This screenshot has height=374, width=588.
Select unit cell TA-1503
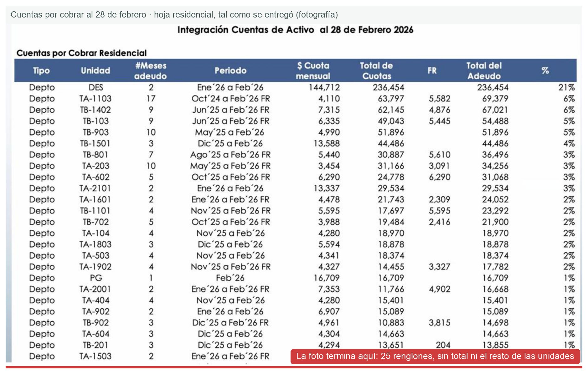[95, 356]
